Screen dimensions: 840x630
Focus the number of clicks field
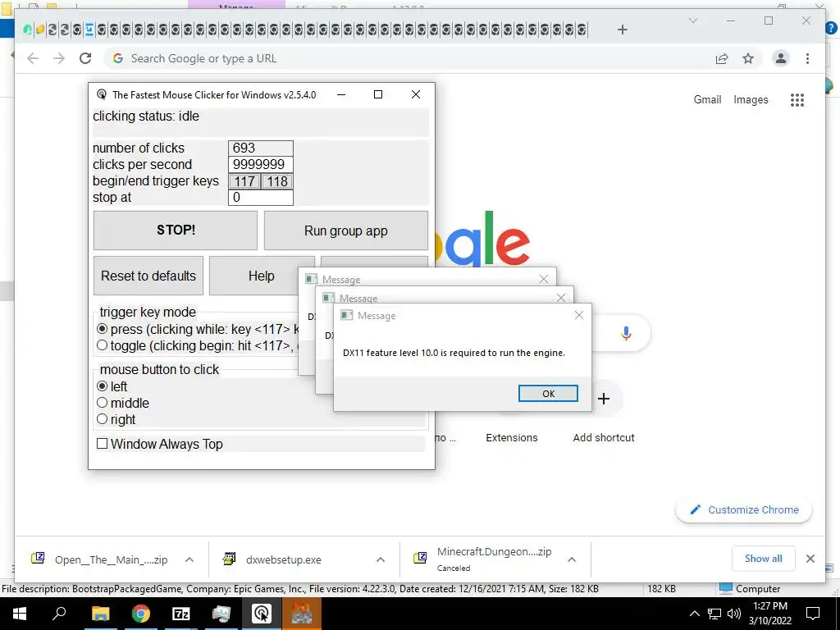(x=260, y=148)
